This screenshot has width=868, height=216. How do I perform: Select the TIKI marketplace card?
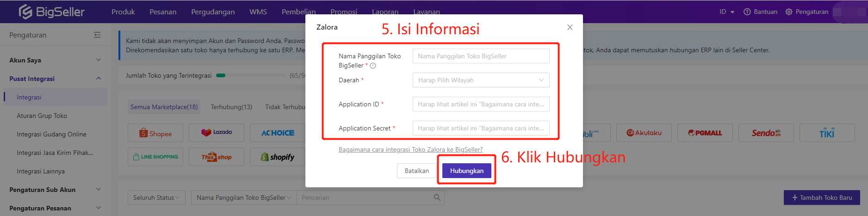click(x=827, y=133)
